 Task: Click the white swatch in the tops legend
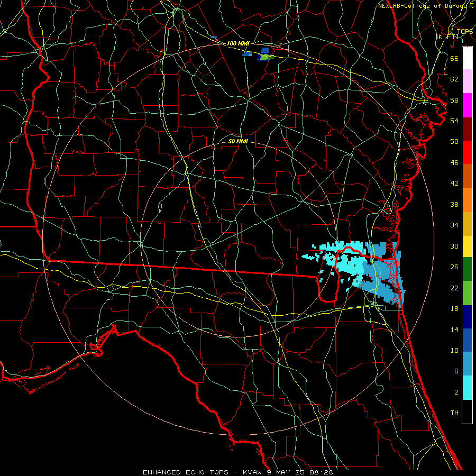click(467, 58)
